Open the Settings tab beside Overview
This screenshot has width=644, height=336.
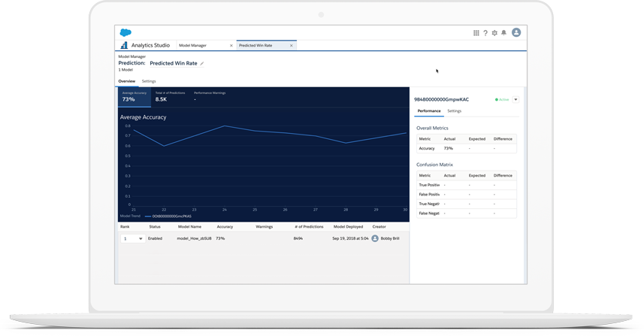coord(149,81)
